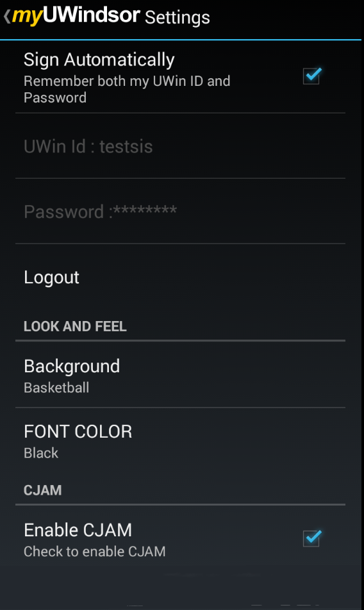Tap the back chevron beside myUWindsor

click(7, 17)
